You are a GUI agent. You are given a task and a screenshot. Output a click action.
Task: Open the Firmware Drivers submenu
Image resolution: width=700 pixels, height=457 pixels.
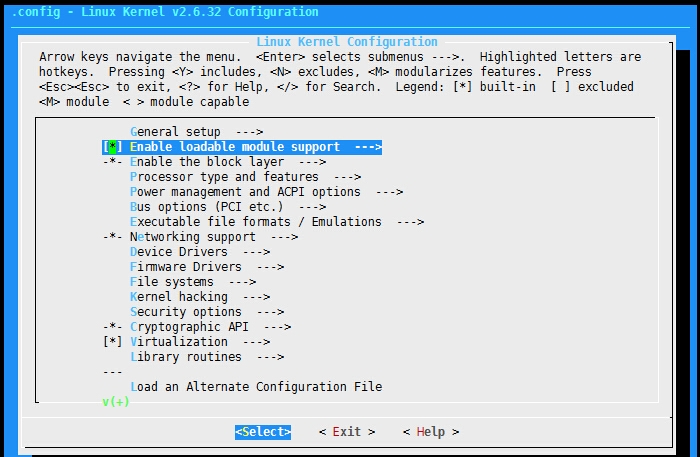coord(207,267)
